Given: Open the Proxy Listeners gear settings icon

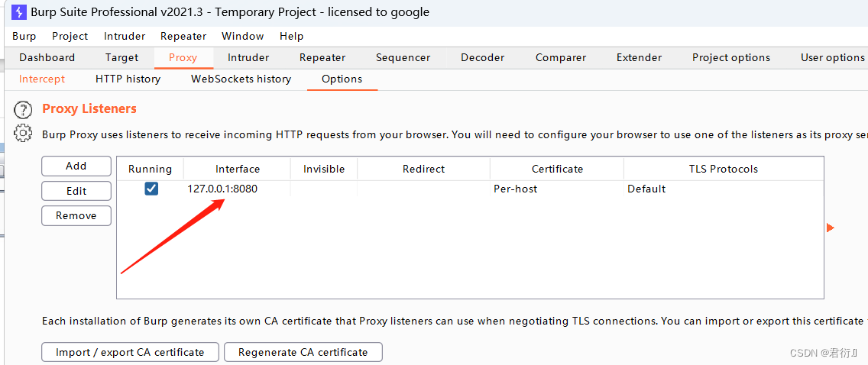Looking at the screenshot, I should tap(23, 134).
